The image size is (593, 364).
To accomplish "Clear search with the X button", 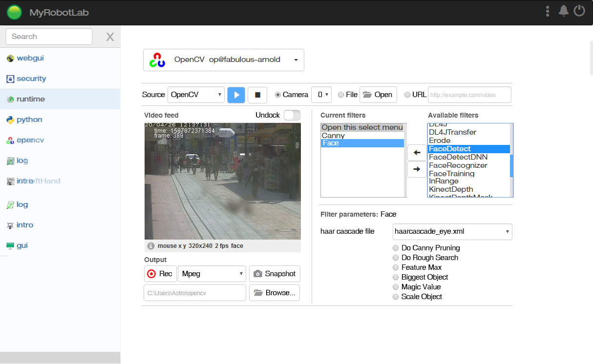I will tap(110, 37).
